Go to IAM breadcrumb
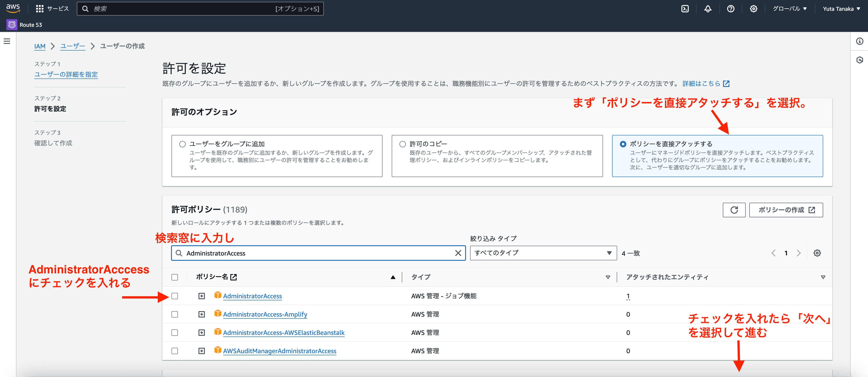 tap(40, 46)
